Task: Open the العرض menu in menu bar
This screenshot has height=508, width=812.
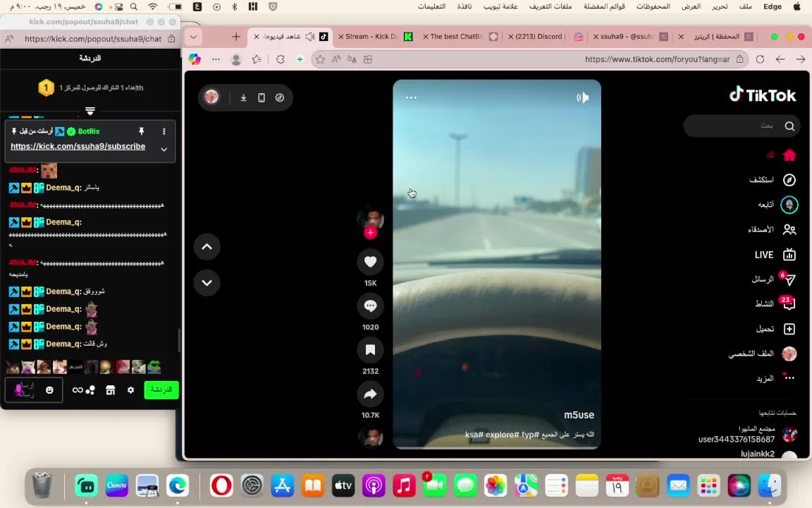Action: coord(691,6)
